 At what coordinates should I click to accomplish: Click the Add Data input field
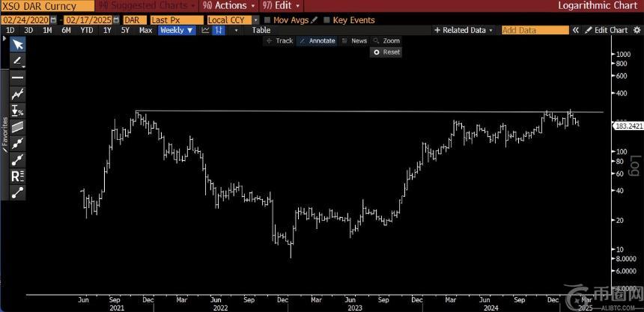535,30
